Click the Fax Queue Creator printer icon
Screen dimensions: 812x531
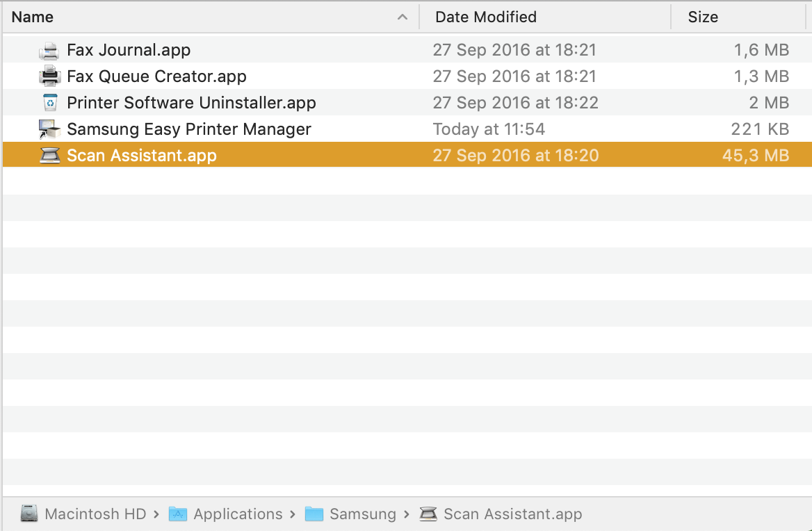[x=50, y=76]
